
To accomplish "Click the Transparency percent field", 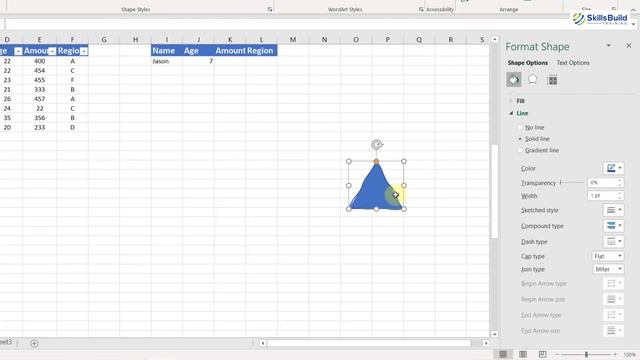I will 602,182.
